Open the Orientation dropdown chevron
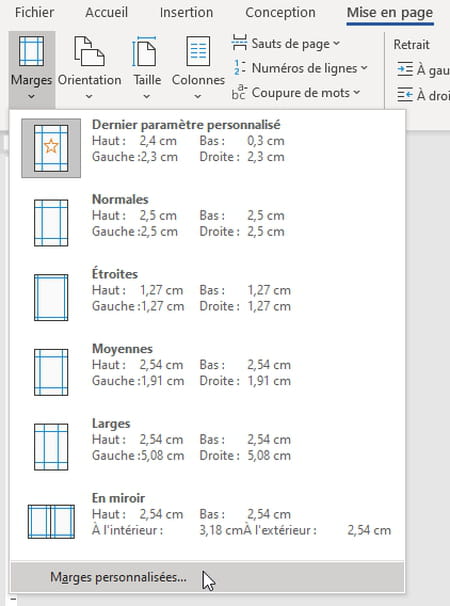450x606 pixels. pos(89,96)
